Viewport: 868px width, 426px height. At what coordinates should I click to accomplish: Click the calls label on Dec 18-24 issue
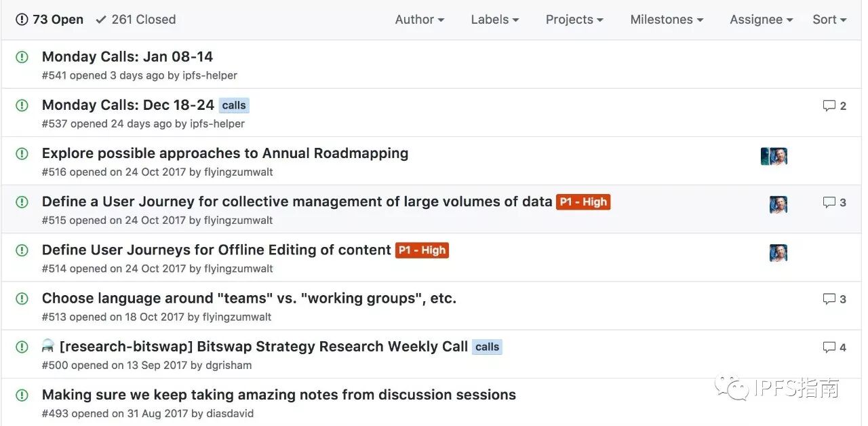pos(234,105)
